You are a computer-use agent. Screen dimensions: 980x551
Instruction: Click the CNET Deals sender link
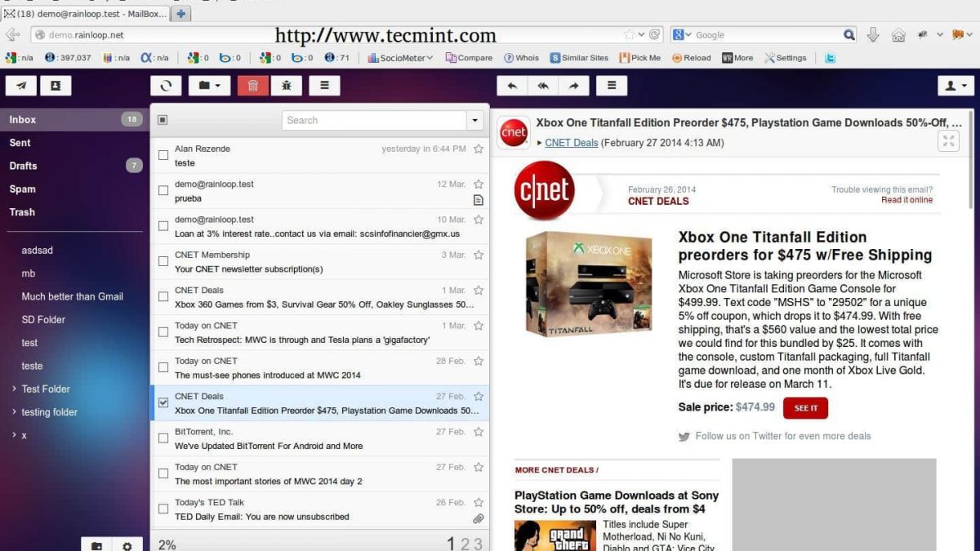[x=572, y=143]
